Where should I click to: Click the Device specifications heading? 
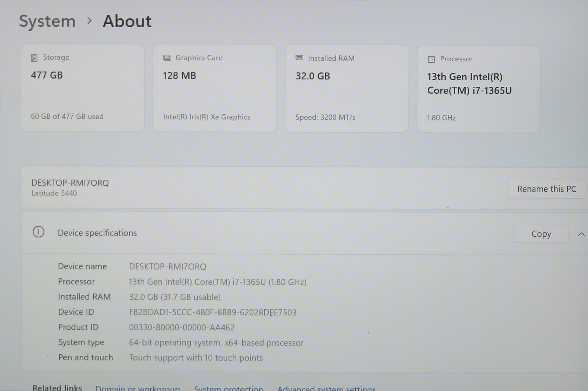97,233
